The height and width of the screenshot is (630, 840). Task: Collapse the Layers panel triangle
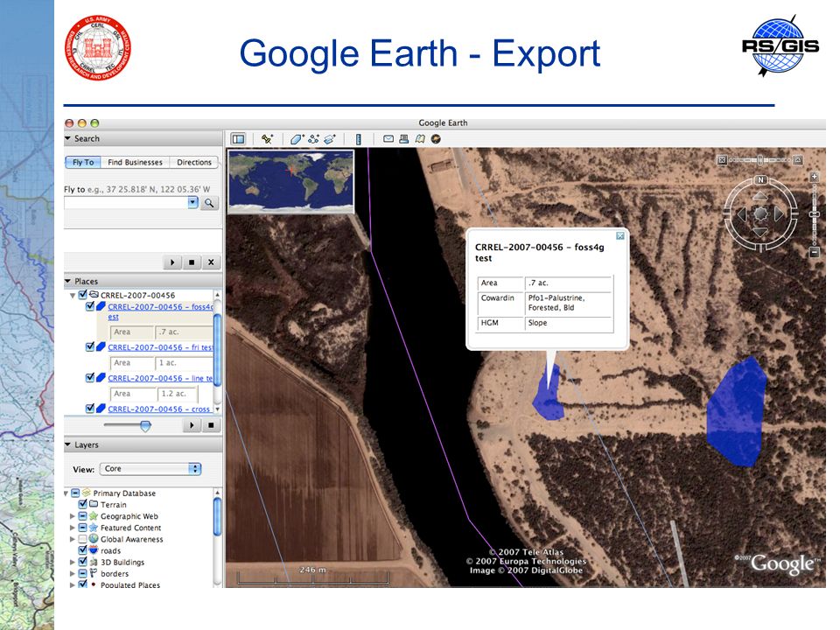point(68,444)
